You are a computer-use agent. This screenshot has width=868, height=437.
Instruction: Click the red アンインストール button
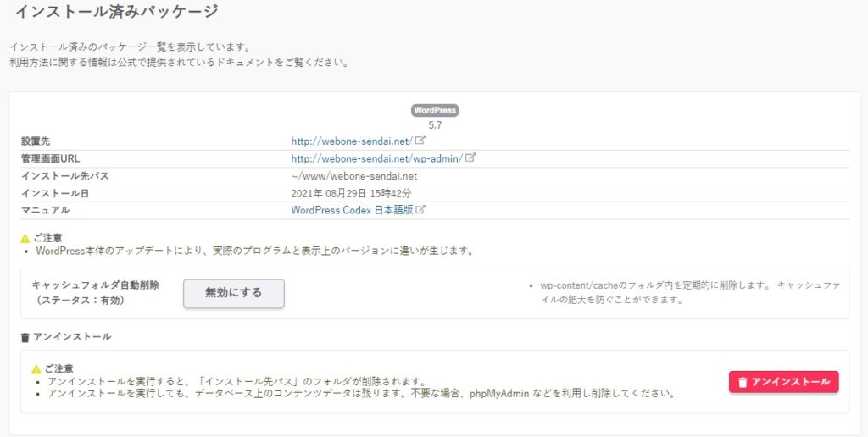point(783,382)
